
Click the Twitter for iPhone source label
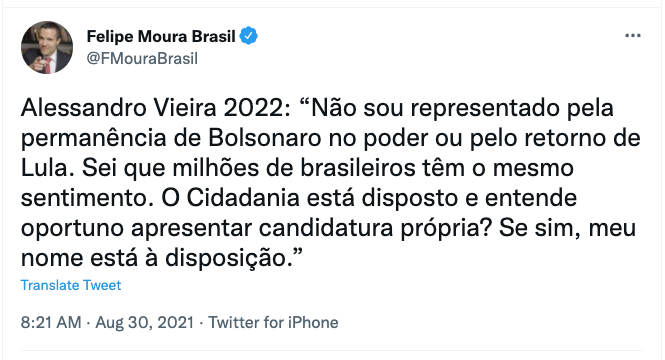pos(273,323)
